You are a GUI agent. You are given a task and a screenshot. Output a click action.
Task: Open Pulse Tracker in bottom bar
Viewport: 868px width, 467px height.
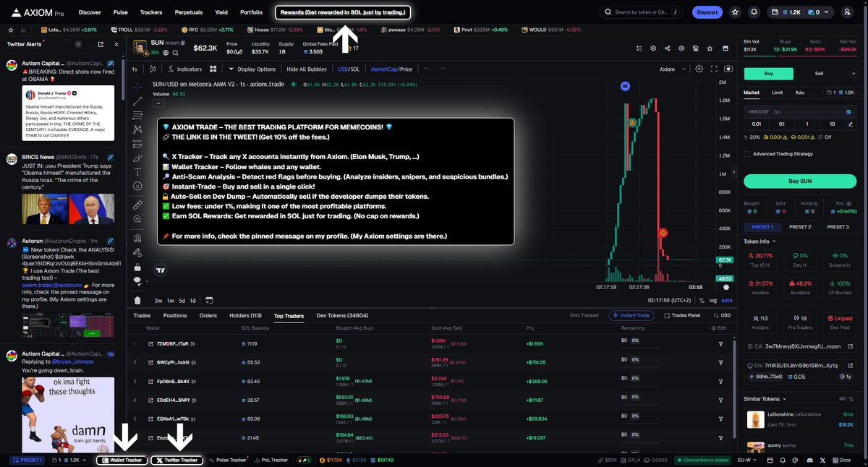click(227, 460)
